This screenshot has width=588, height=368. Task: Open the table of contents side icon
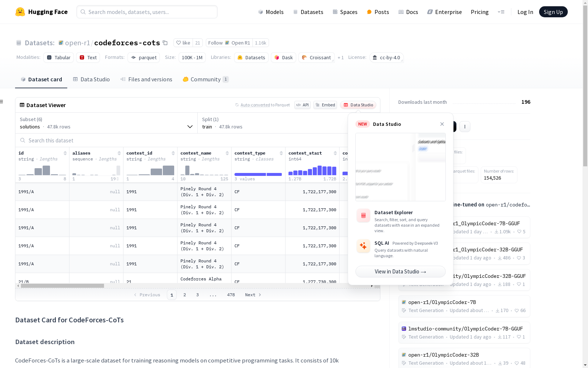pos(2,102)
